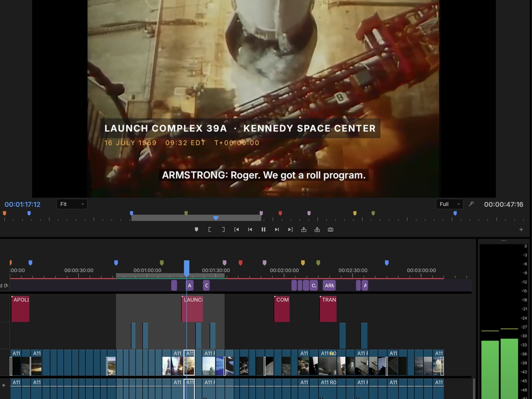Open the audio meter panel menu dots

(x=504, y=240)
